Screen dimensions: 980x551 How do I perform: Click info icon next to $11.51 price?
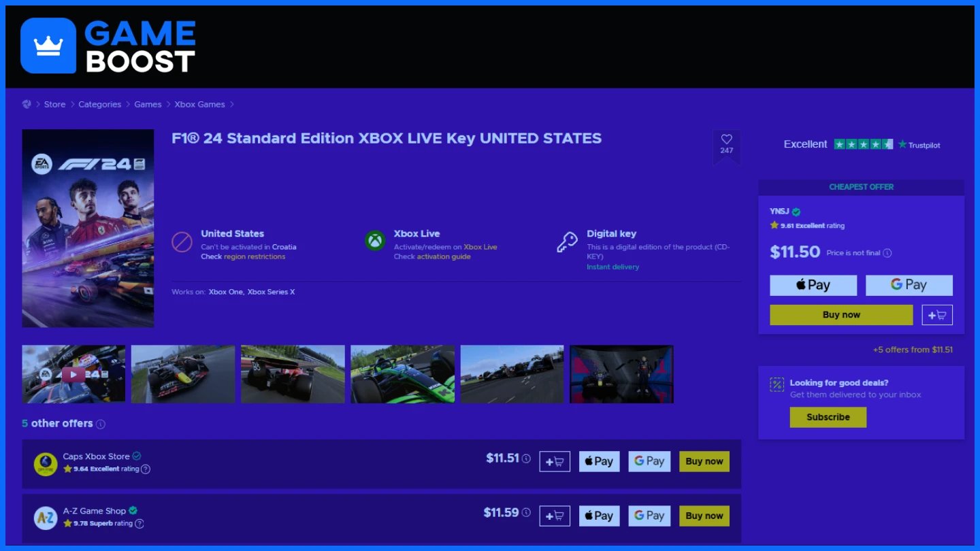[x=526, y=458]
